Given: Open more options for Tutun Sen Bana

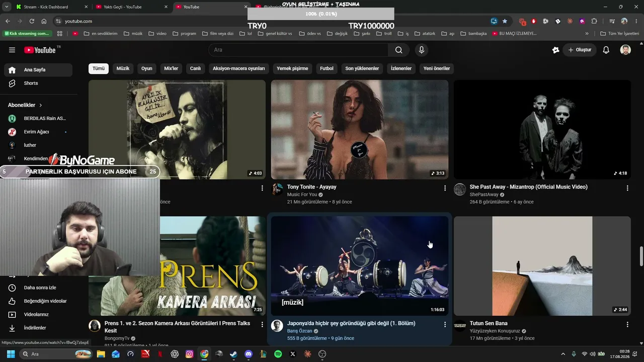Looking at the screenshot, I should (x=627, y=325).
